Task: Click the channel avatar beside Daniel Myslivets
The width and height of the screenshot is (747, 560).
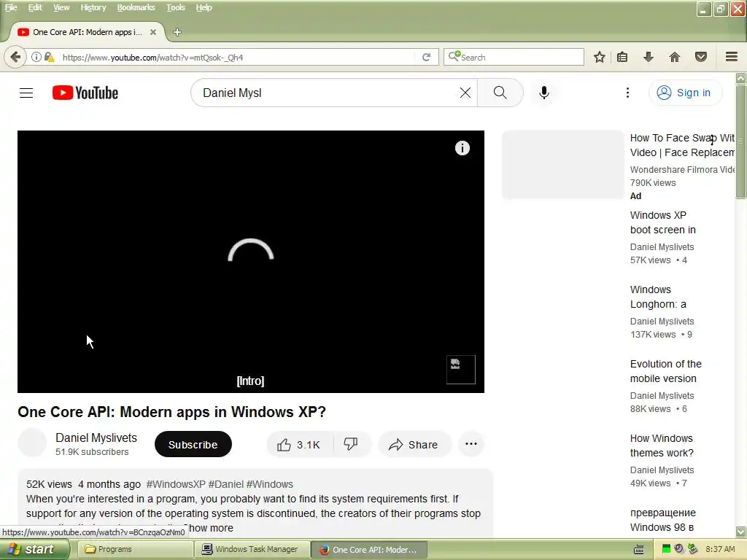Action: point(32,443)
